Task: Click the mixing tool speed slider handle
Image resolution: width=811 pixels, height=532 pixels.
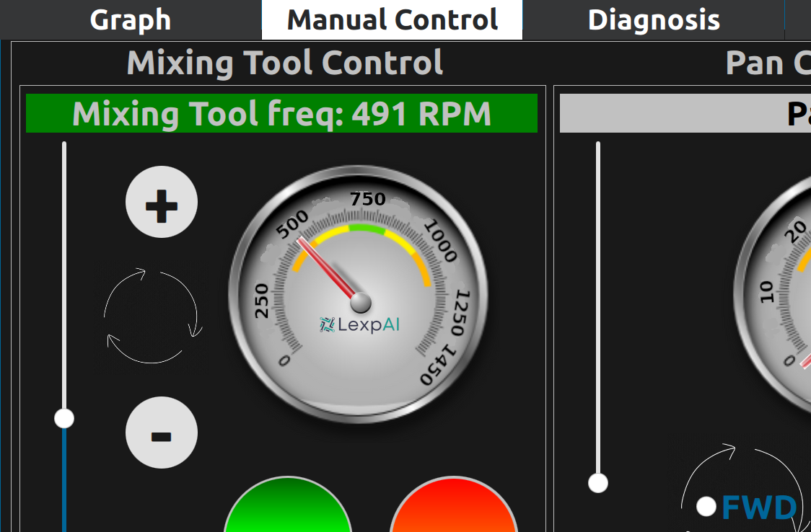Action: click(64, 418)
